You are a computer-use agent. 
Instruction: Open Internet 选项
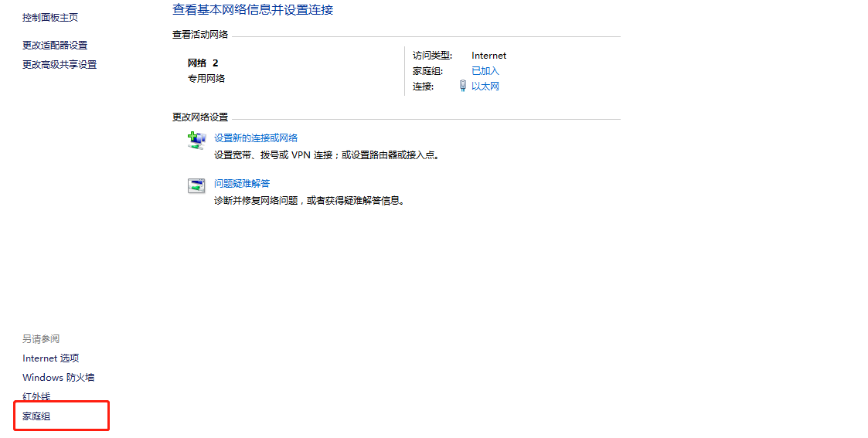pos(50,358)
